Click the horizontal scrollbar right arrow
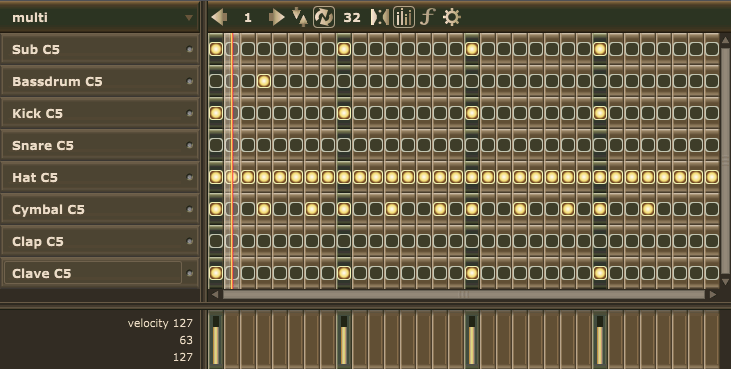 712,294
